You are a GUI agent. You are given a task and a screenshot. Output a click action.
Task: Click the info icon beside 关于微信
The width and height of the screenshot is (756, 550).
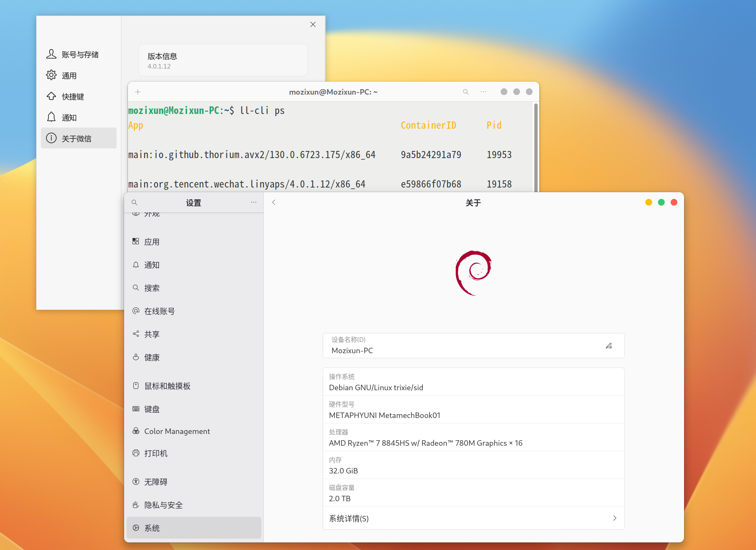51,138
